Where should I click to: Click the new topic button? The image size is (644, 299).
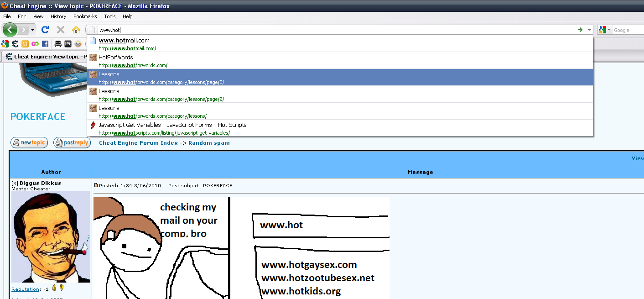pyautogui.click(x=29, y=142)
